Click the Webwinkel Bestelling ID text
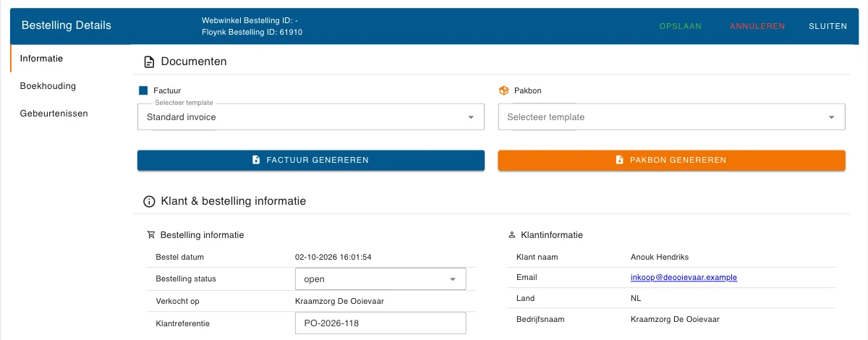 click(x=250, y=21)
